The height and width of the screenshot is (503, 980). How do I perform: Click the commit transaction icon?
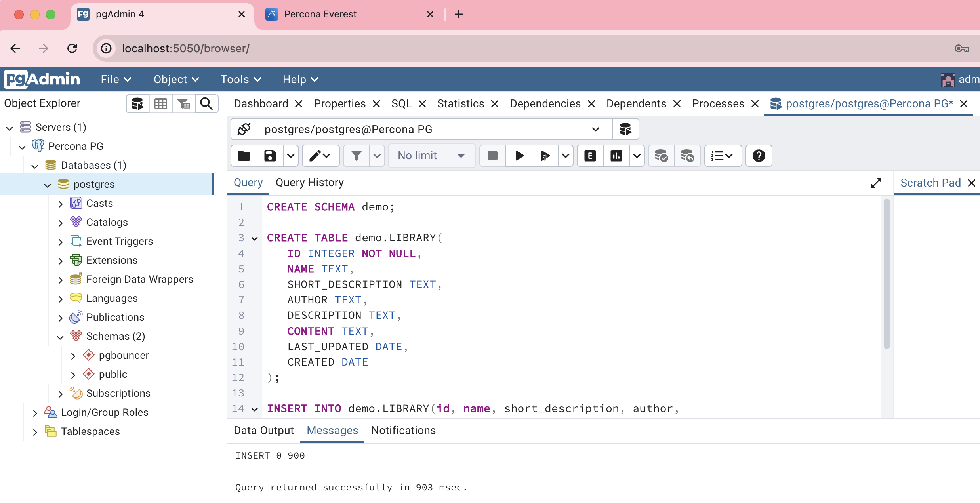tap(661, 156)
